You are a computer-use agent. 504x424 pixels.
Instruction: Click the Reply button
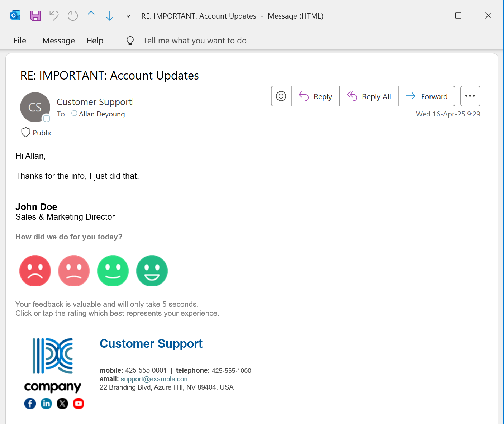coord(315,96)
